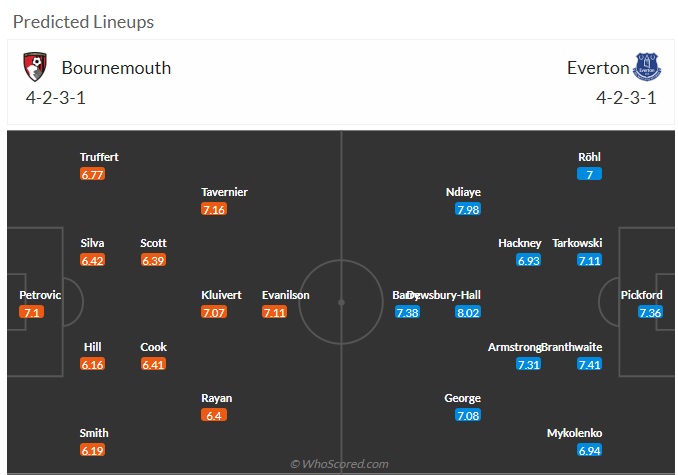Select Pickford's 7.36 rating badge
The height and width of the screenshot is (475, 678).
650,312
